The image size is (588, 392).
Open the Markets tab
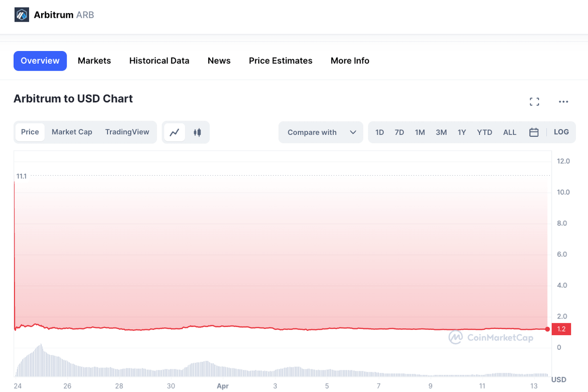(x=94, y=61)
